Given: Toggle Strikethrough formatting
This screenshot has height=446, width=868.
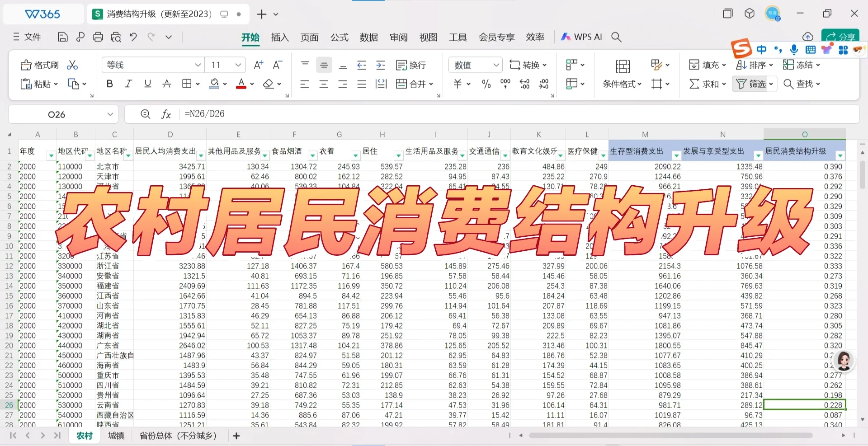Looking at the screenshot, I should 167,84.
